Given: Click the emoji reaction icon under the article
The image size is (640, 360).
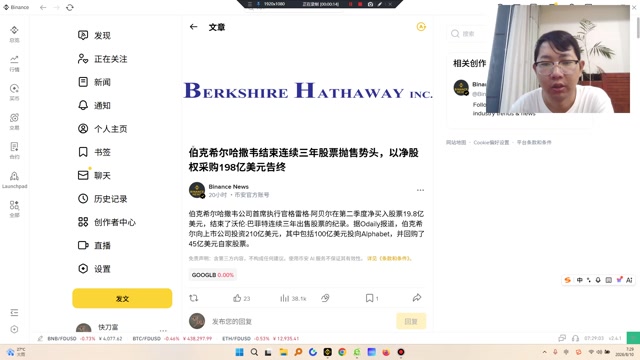Looking at the screenshot, I should (325, 298).
